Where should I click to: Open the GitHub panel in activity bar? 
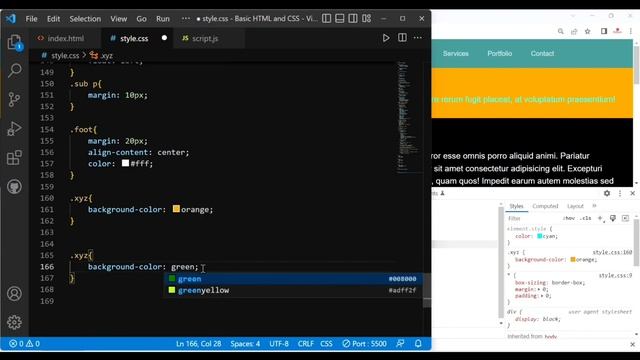coord(14,187)
